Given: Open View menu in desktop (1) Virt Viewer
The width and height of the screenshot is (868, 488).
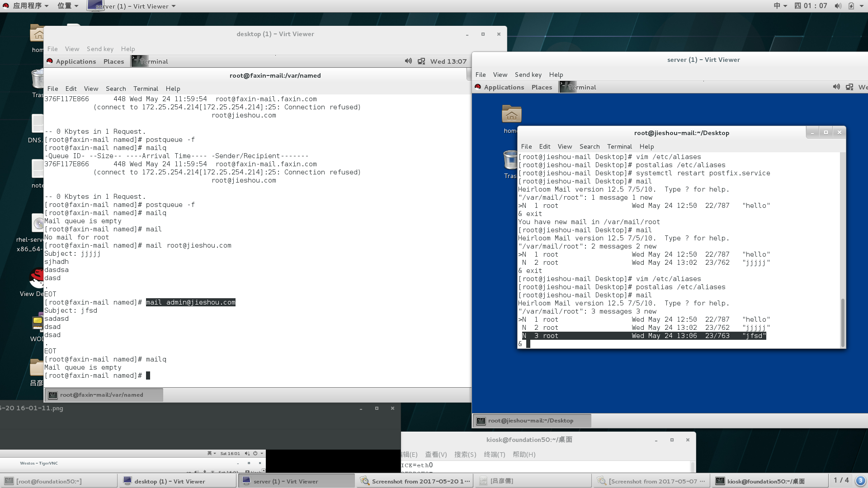Looking at the screenshot, I should [x=72, y=49].
